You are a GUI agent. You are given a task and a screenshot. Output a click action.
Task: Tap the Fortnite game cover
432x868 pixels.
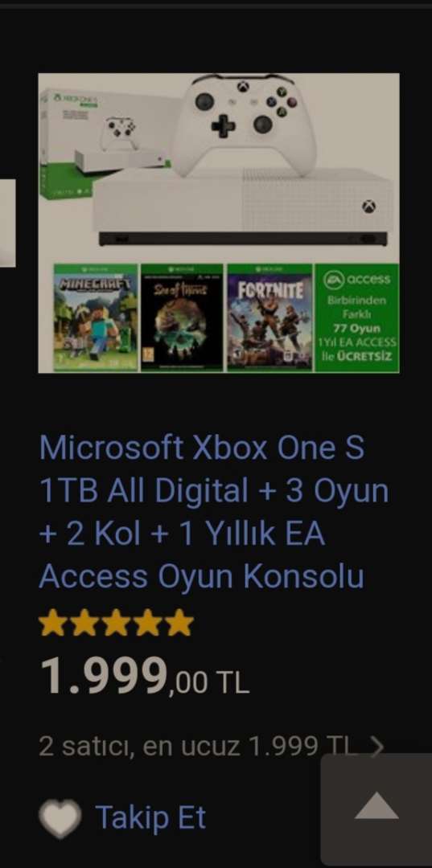(x=269, y=317)
